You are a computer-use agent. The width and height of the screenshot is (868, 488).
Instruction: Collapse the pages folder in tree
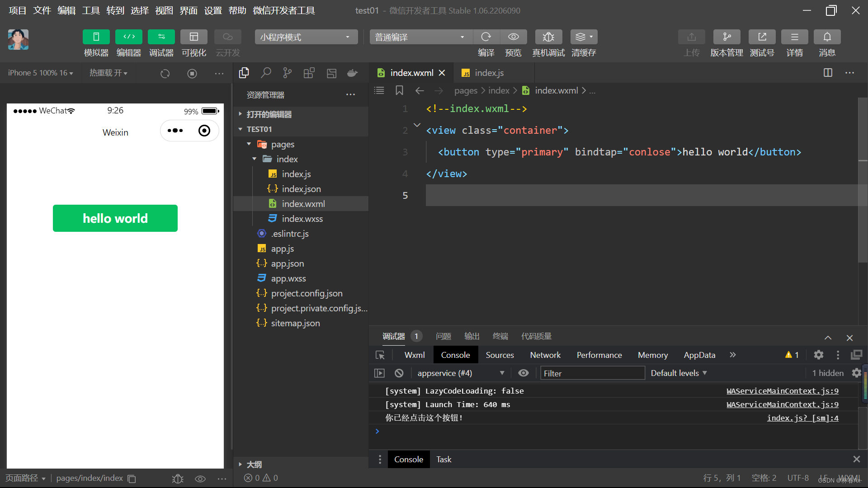point(249,144)
